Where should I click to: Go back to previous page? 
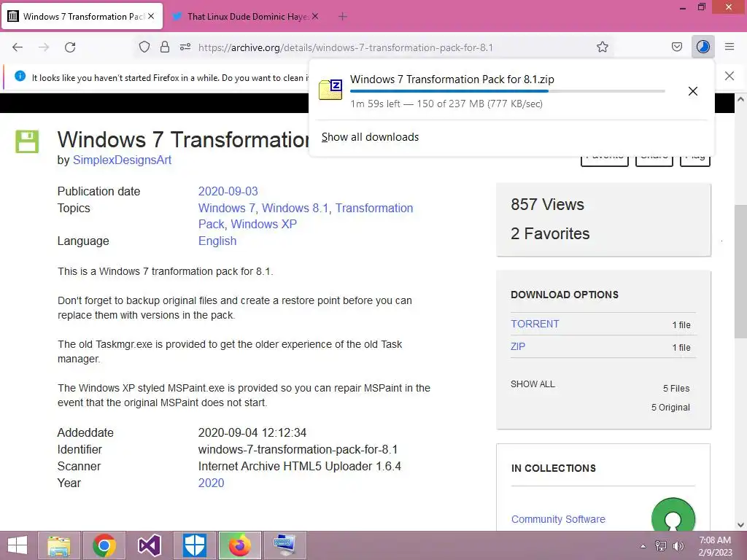18,47
